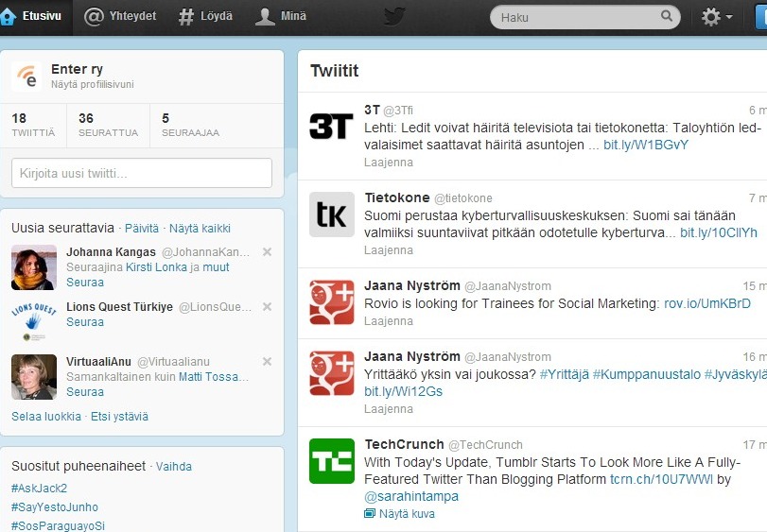767x532 pixels.
Task: Click the TechCrunch TC avatar
Action: [332, 461]
